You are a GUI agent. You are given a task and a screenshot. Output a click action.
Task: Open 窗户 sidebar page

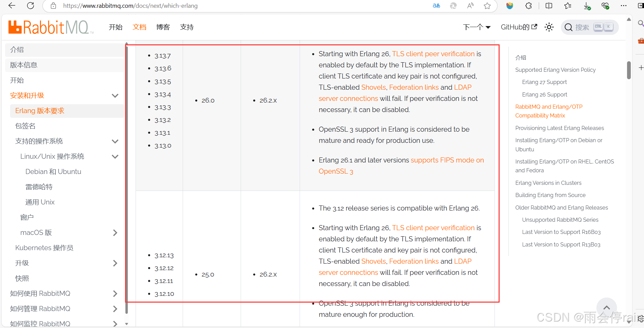27,217
